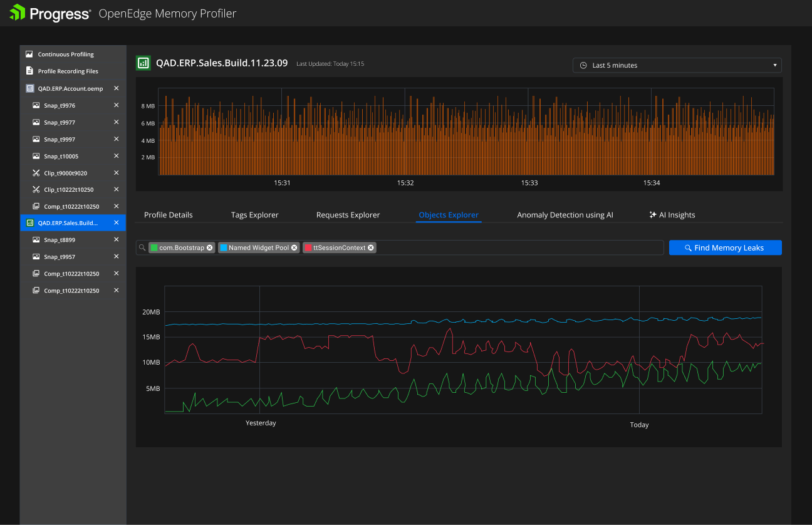Remove the ttSessionContext tag
The height and width of the screenshot is (525, 812).
pos(371,248)
